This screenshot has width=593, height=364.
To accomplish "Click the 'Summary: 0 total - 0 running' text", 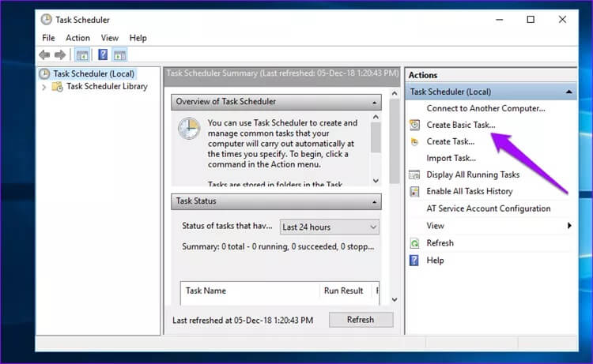I will (278, 246).
